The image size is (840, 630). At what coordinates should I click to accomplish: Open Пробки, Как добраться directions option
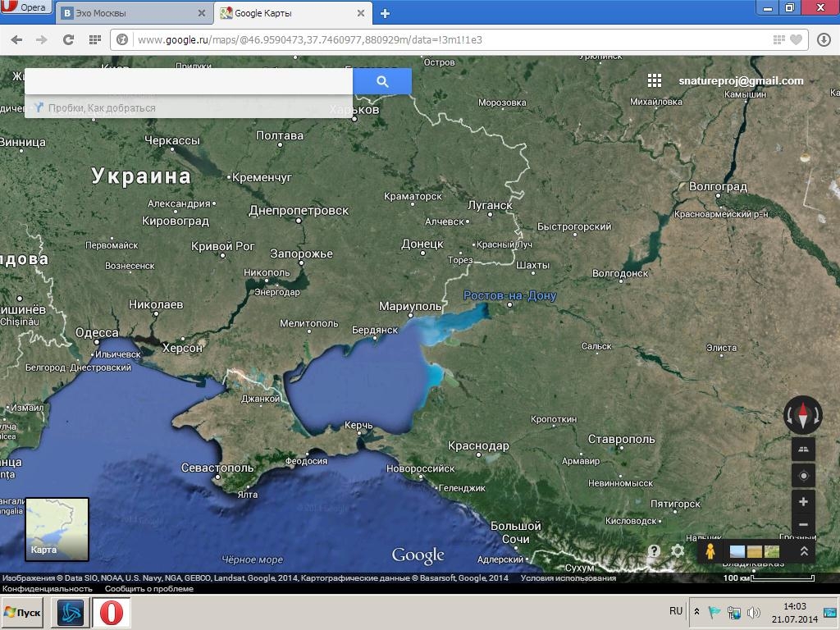pyautogui.click(x=95, y=107)
